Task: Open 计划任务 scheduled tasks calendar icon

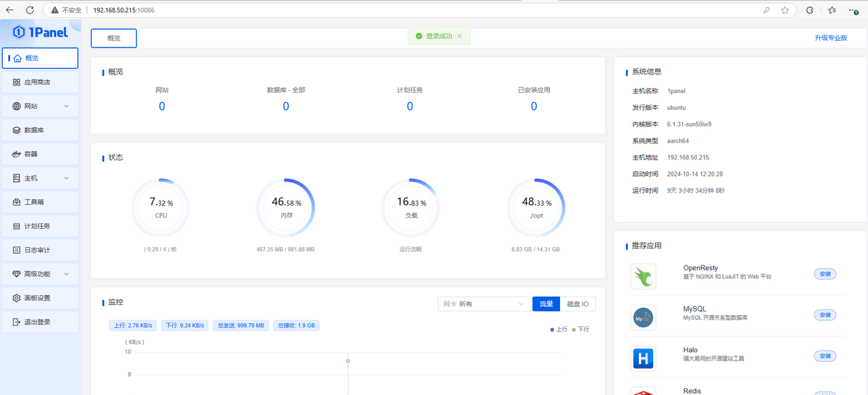Action: point(17,226)
